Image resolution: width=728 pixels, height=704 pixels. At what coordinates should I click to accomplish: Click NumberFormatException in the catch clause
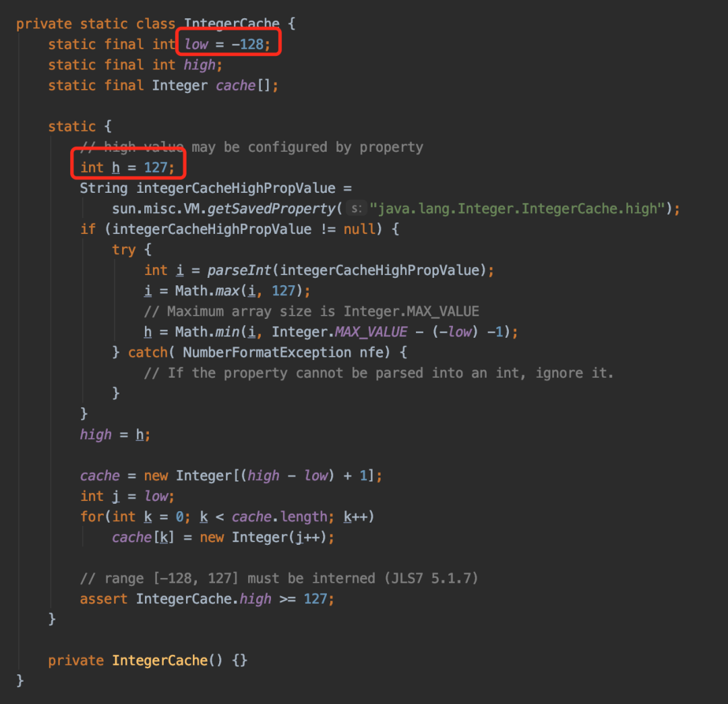click(x=267, y=353)
